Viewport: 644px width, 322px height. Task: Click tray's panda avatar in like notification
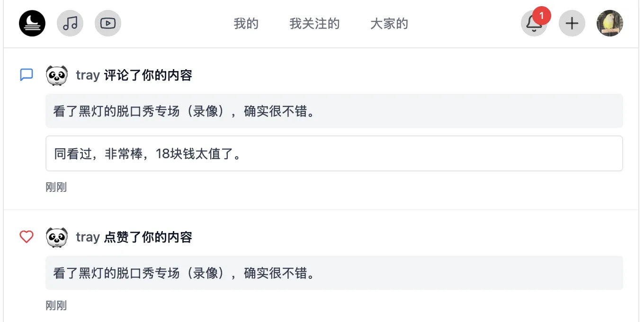point(57,237)
